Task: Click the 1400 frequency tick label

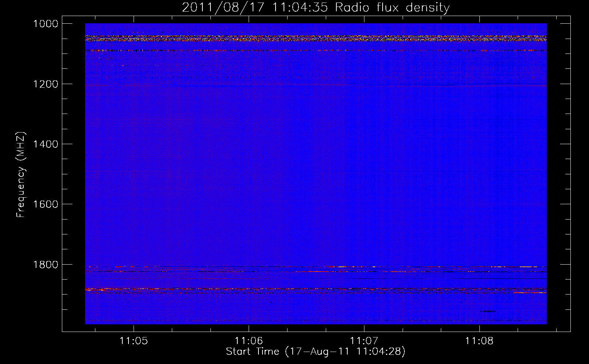Action: click(46, 144)
